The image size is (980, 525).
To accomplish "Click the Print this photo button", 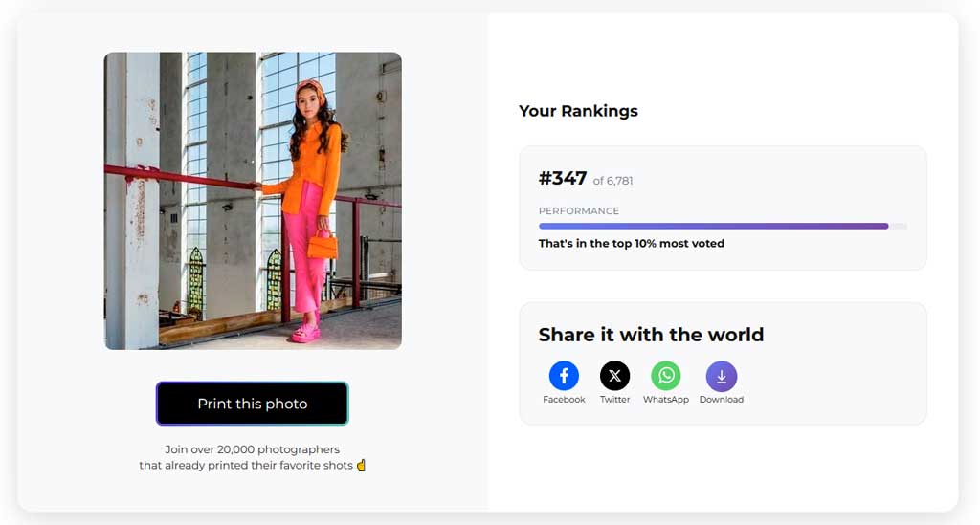I will [252, 404].
